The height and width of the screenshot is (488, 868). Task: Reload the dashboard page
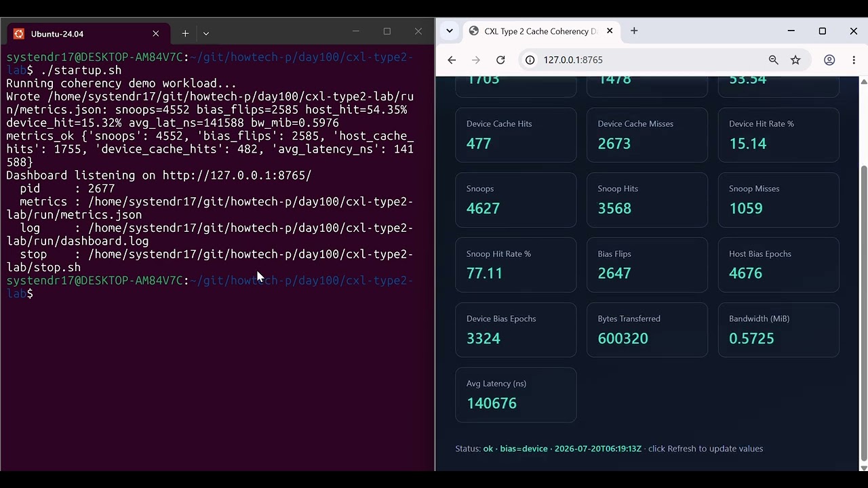(x=500, y=60)
